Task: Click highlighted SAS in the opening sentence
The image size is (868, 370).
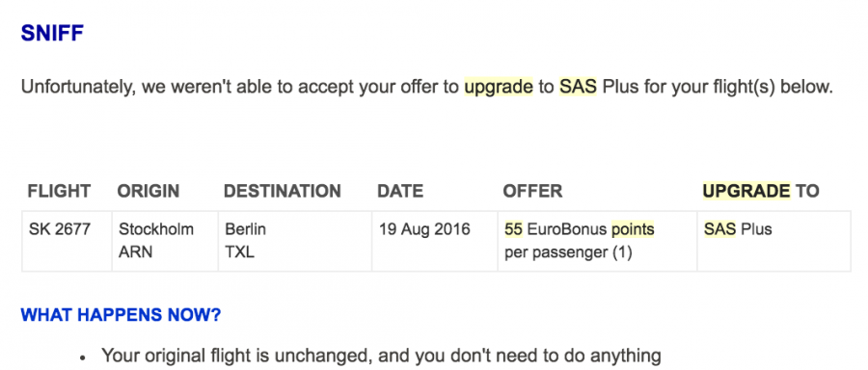Action: click(578, 87)
